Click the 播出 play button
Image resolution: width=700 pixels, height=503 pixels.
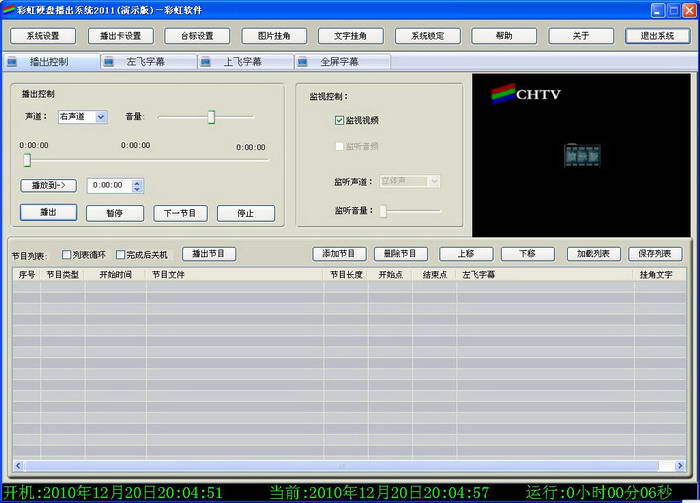(49, 212)
